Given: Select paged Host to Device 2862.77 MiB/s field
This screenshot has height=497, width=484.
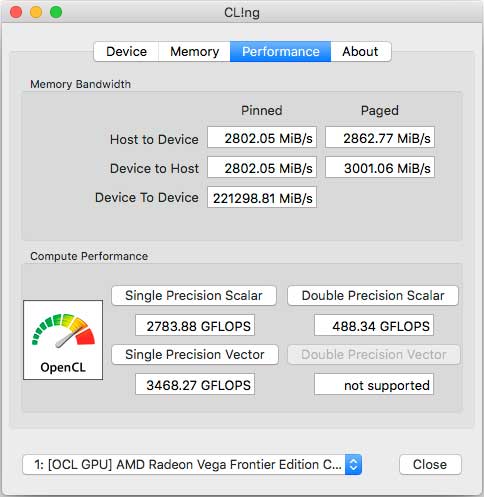Looking at the screenshot, I should (x=380, y=137).
